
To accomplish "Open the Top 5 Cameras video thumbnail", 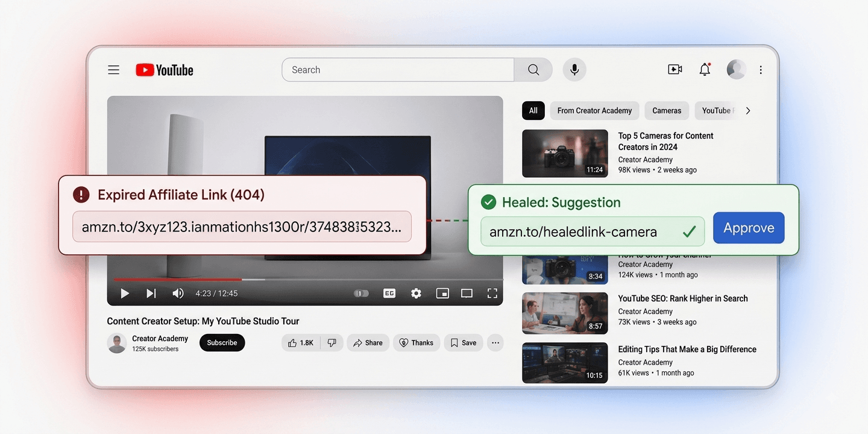I will coord(565,153).
